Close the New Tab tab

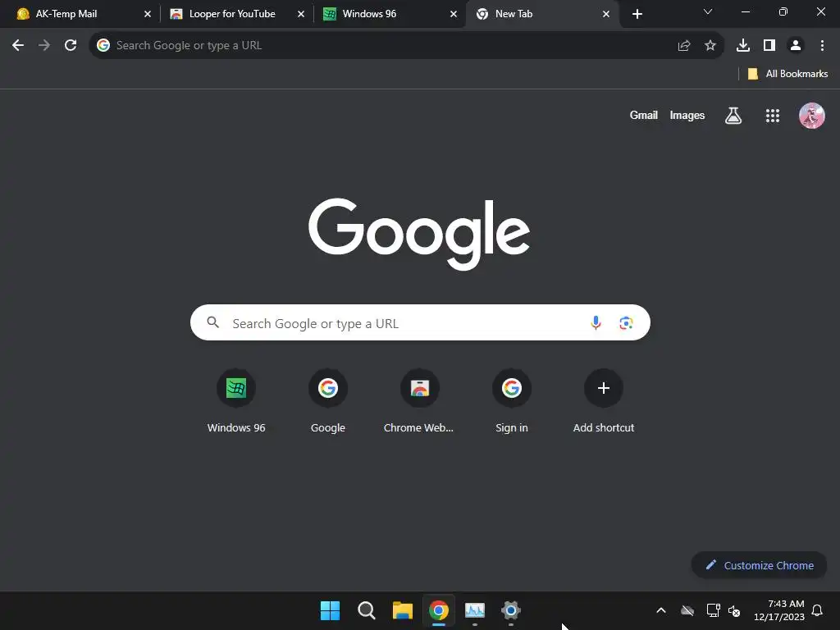[x=606, y=14]
